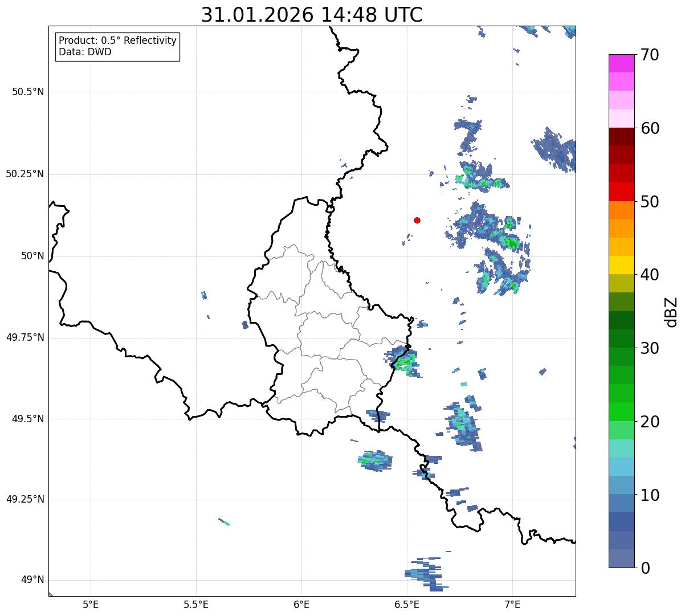Click the 49.75°N latitude label
This screenshot has width=685, height=616.
pyautogui.click(x=25, y=337)
